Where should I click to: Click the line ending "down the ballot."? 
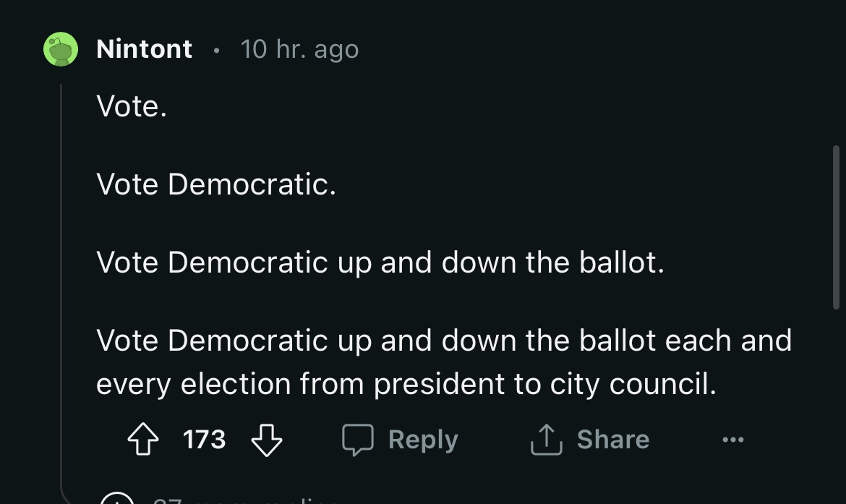tap(380, 262)
